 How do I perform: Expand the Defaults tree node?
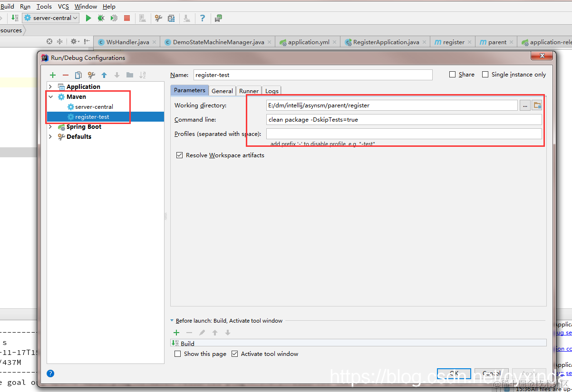(x=50, y=136)
